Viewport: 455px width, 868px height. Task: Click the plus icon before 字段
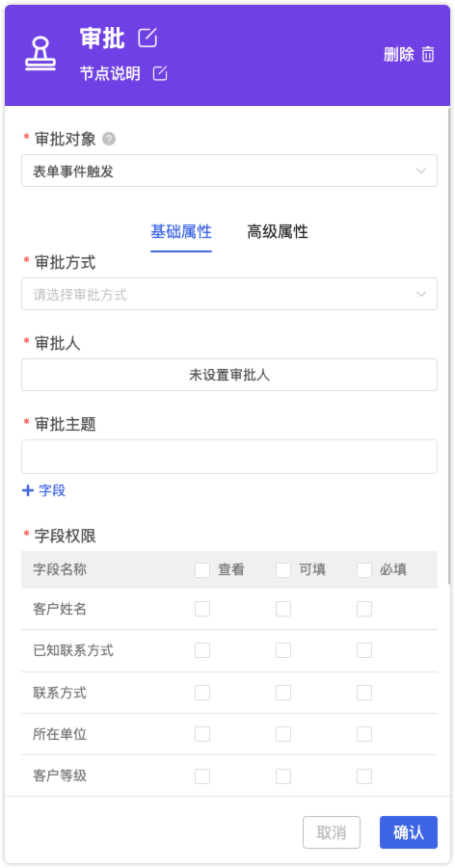(28, 490)
